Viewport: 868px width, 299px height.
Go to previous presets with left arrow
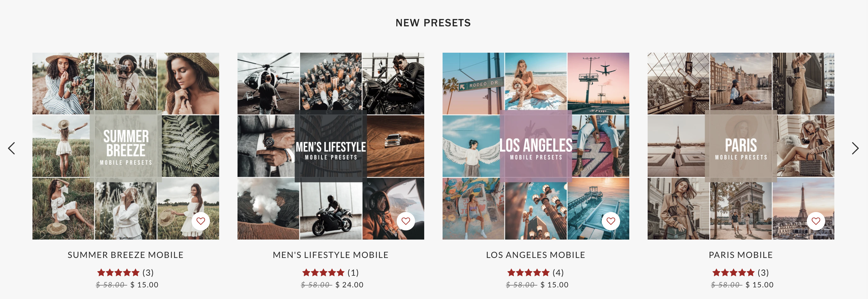point(12,148)
